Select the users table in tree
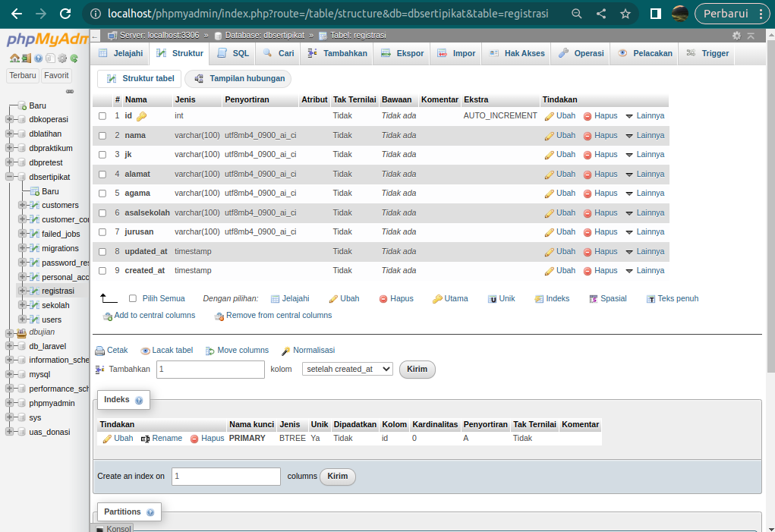 [52, 320]
